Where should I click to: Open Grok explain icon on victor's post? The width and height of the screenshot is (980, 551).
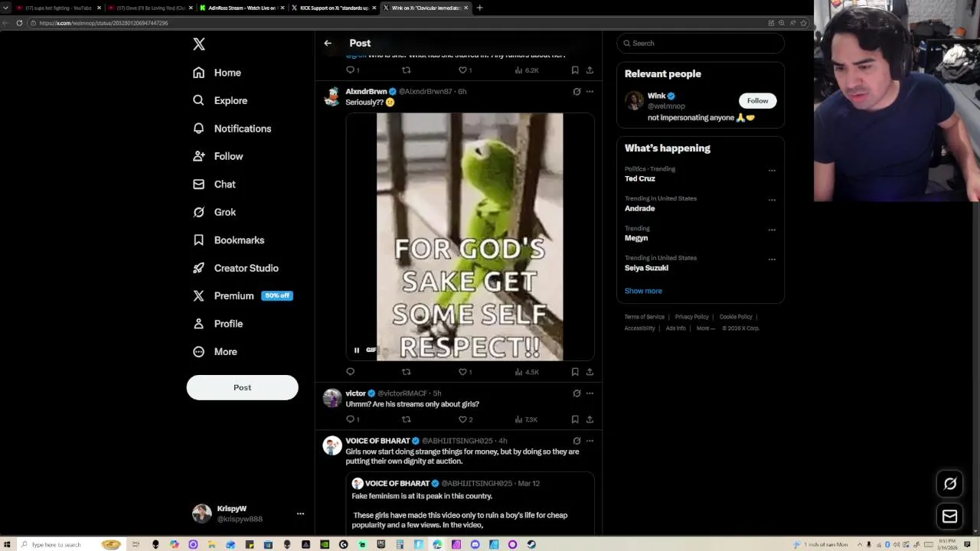pyautogui.click(x=577, y=393)
